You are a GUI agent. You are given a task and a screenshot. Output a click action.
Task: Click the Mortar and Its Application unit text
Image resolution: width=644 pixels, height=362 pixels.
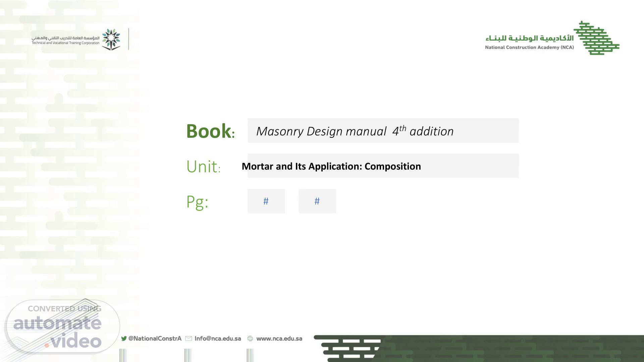(x=331, y=166)
